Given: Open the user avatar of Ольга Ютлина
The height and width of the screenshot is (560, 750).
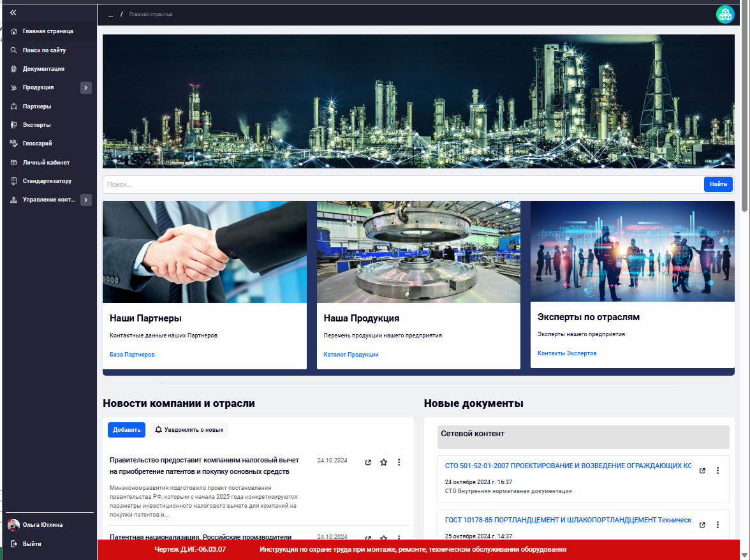Looking at the screenshot, I should [13, 525].
